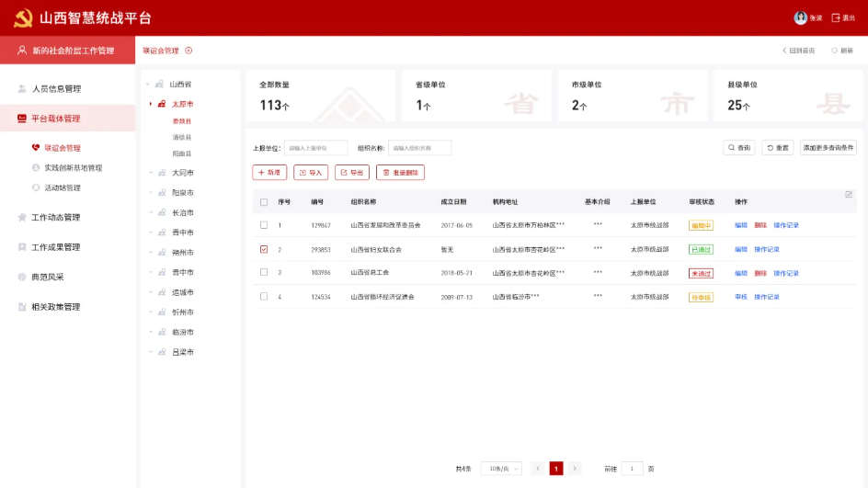Click the 上报单位 input field

coord(315,148)
